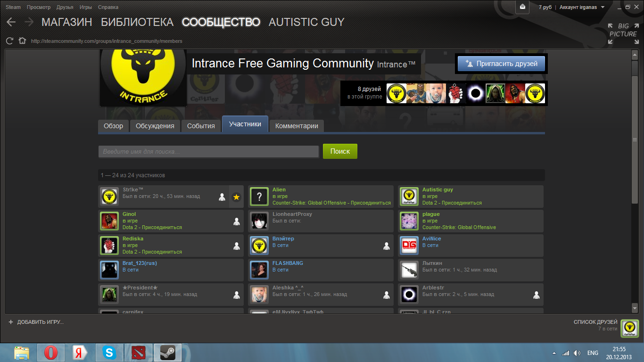644x362 pixels.
Task: Open the Друзья menu
Action: coord(65,7)
